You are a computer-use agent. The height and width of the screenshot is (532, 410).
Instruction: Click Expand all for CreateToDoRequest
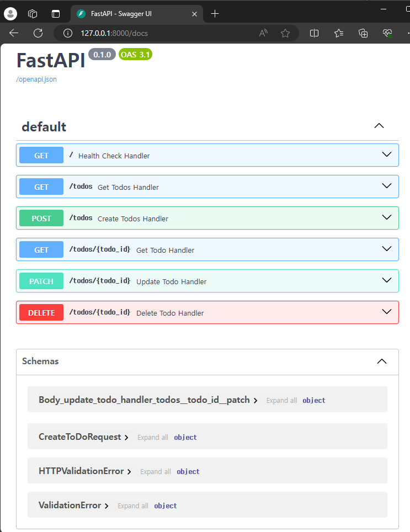coord(153,437)
